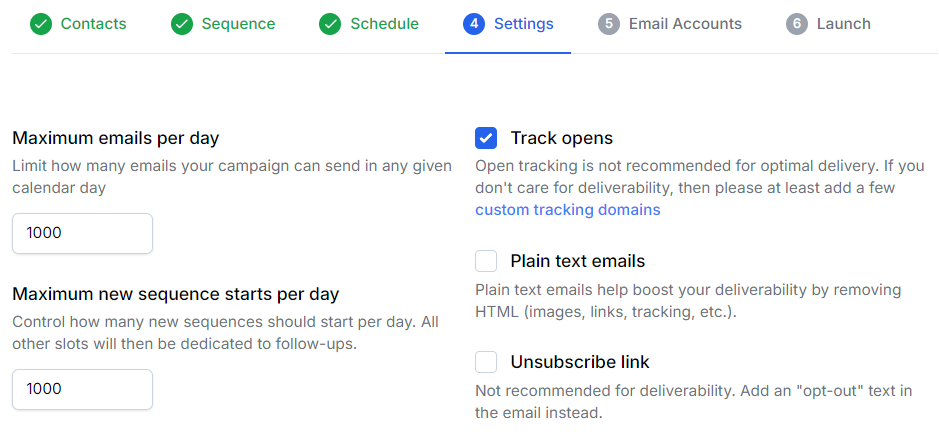Image resolution: width=939 pixels, height=432 pixels.
Task: Click the gray step 6 circle icon
Action: 797,25
